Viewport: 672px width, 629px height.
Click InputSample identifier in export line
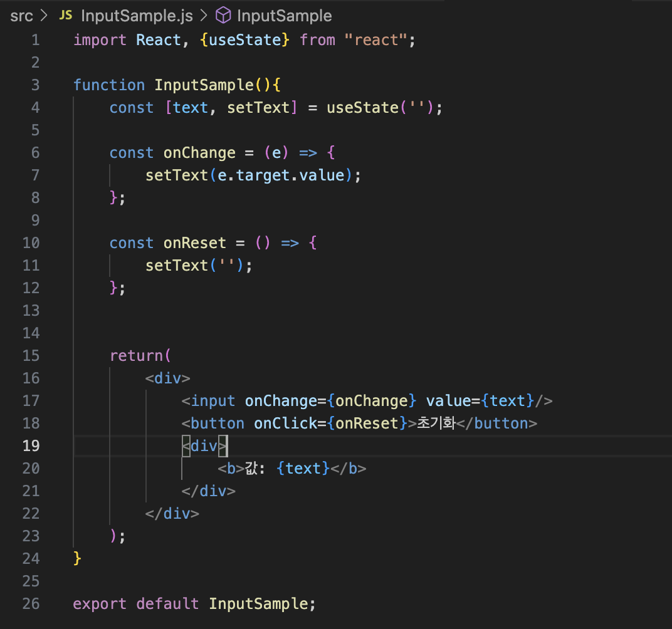[x=258, y=604]
